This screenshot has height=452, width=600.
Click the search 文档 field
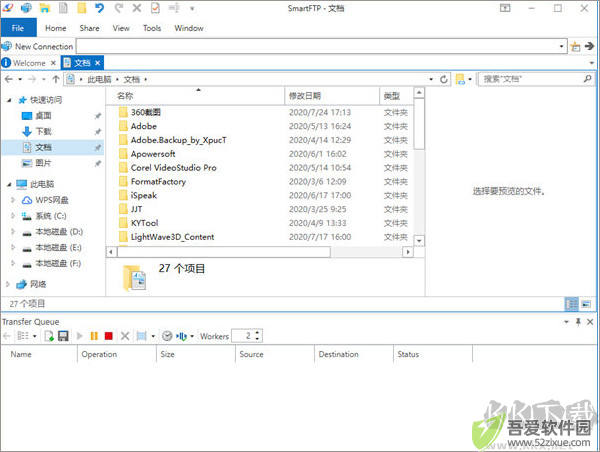tap(531, 79)
